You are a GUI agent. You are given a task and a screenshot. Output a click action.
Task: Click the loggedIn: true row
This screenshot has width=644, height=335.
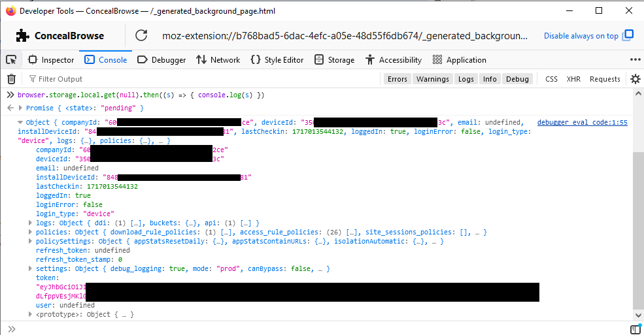coord(63,196)
